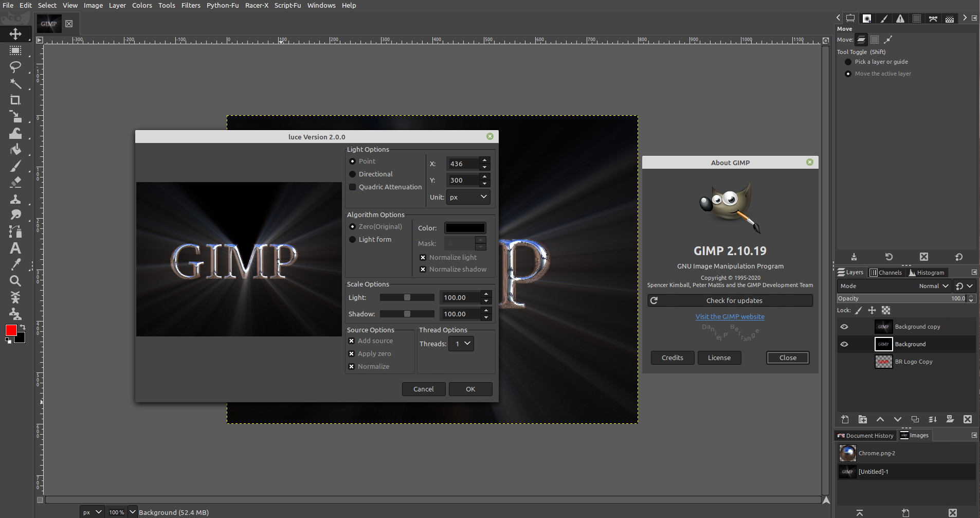Image resolution: width=980 pixels, height=518 pixels.
Task: Lower the selected layer
Action: pyautogui.click(x=898, y=419)
